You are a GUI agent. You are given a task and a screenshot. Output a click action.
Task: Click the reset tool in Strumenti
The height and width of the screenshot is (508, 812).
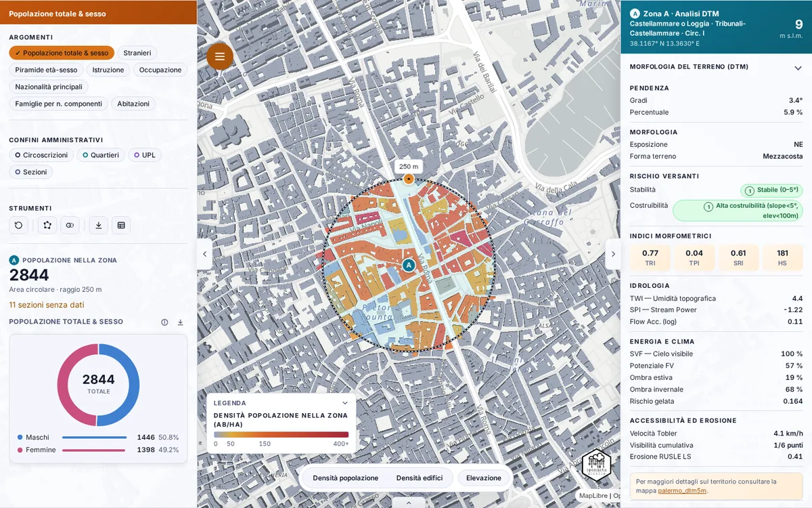coord(19,225)
